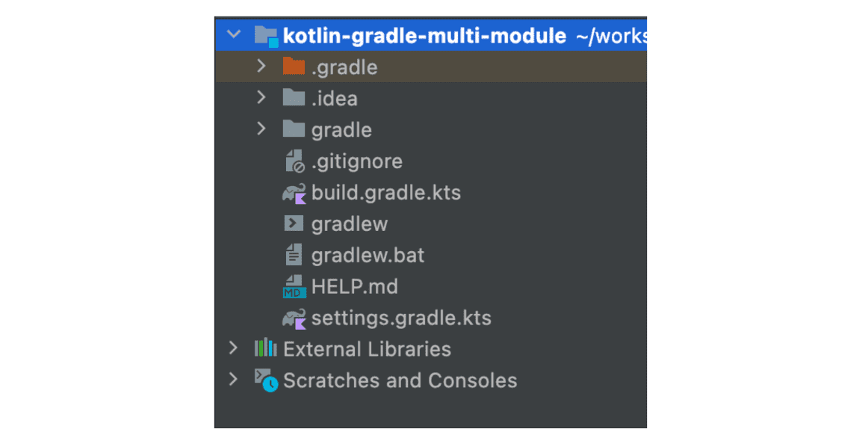The height and width of the screenshot is (441, 868).
Task: Expand the External Libraries node
Action: [x=233, y=348]
